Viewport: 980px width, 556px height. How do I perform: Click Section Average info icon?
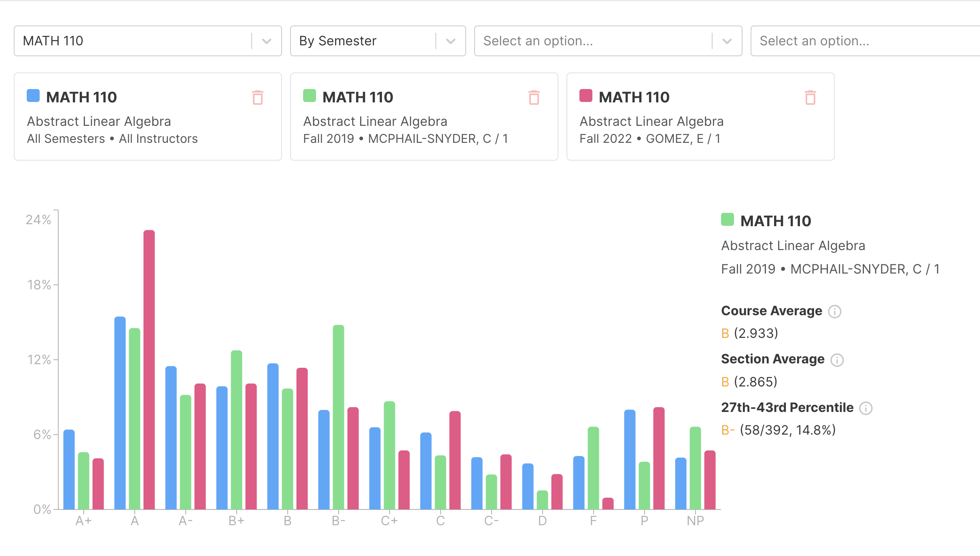837,360
